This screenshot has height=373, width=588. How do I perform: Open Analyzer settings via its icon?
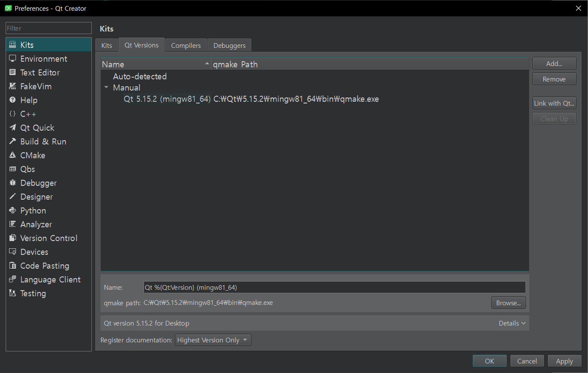click(13, 224)
